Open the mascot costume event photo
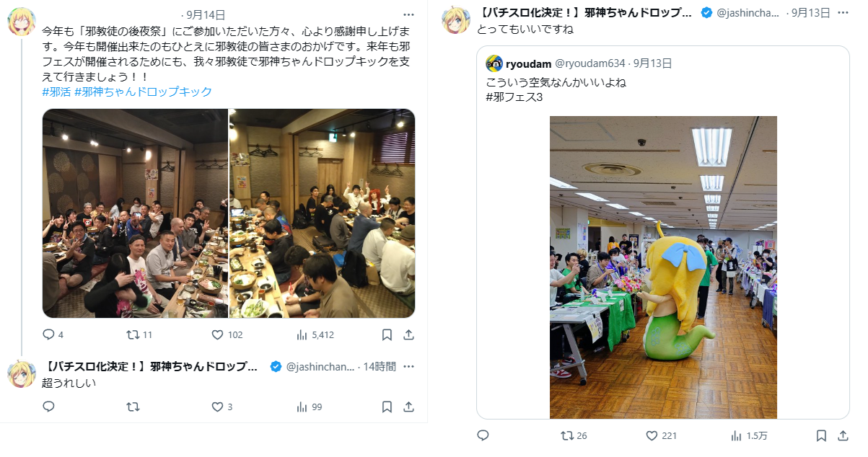 tap(663, 267)
